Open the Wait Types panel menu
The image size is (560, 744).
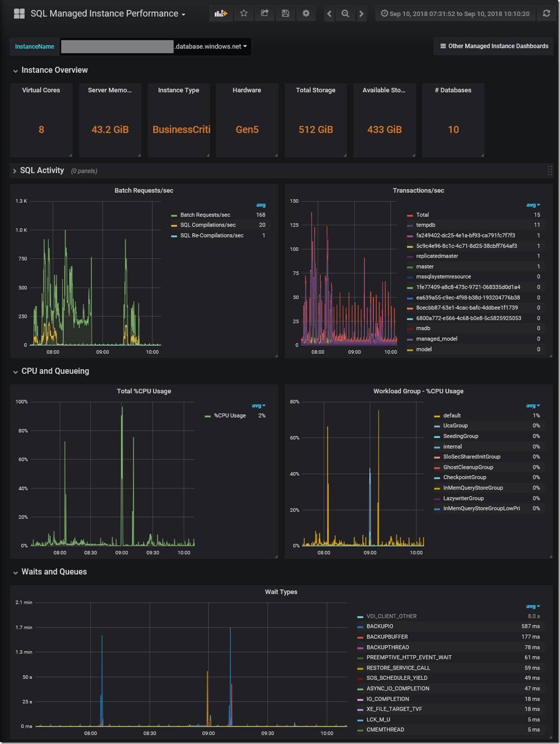280,592
